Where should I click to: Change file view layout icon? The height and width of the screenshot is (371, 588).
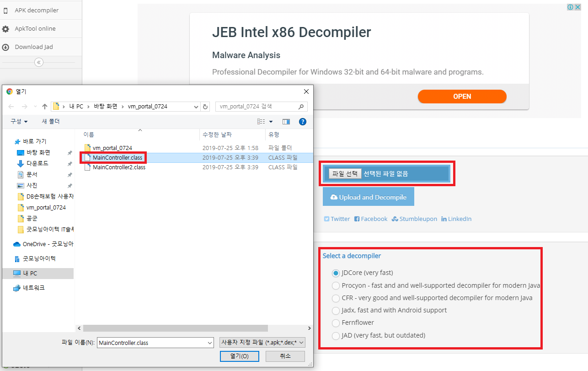point(261,122)
